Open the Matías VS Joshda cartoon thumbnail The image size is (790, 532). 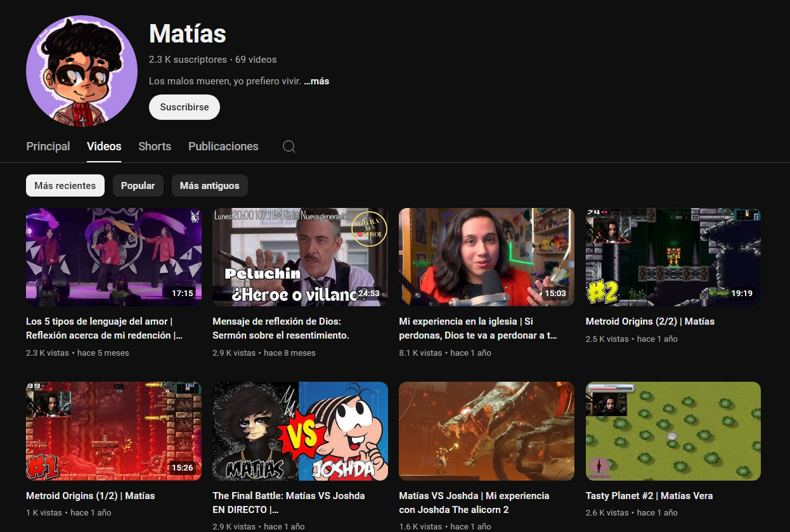[300, 431]
